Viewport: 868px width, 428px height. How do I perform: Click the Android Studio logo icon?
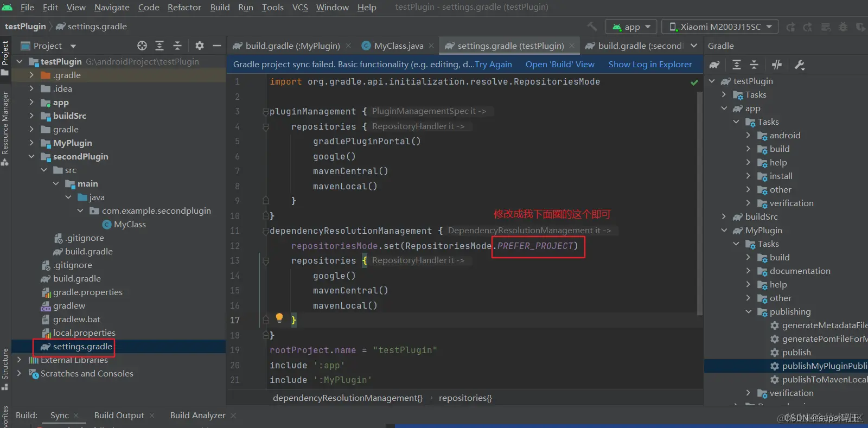pyautogui.click(x=7, y=7)
